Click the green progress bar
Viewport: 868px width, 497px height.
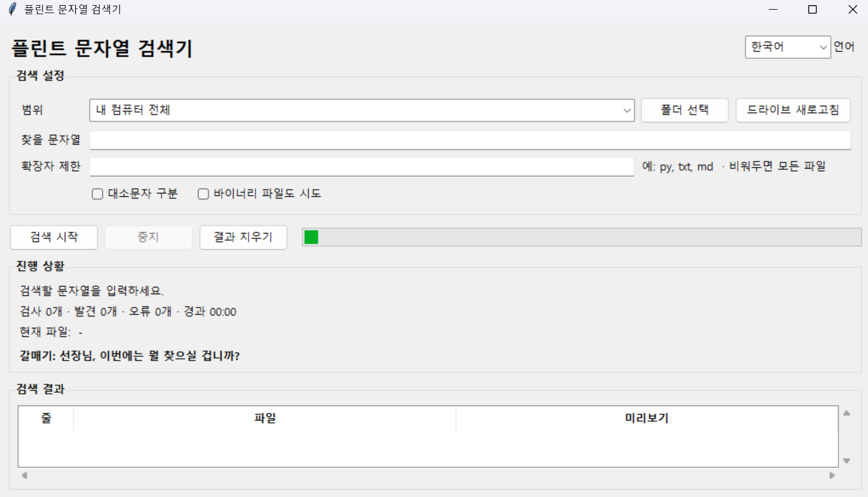pos(582,237)
